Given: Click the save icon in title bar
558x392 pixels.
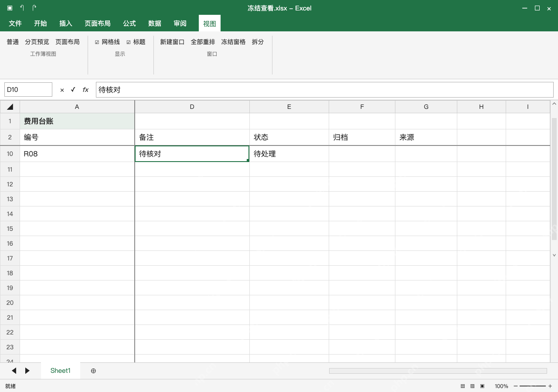Looking at the screenshot, I should click(10, 8).
